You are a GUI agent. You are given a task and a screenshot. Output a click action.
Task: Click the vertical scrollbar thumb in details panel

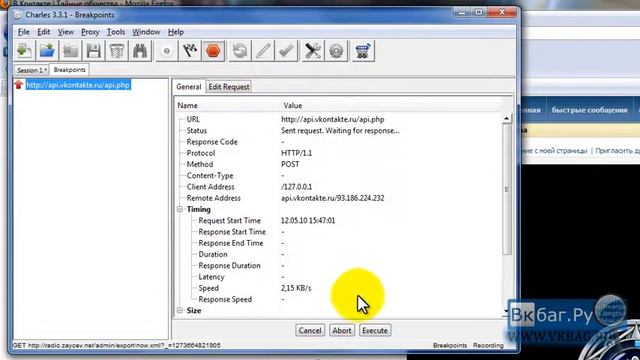pos(507,189)
